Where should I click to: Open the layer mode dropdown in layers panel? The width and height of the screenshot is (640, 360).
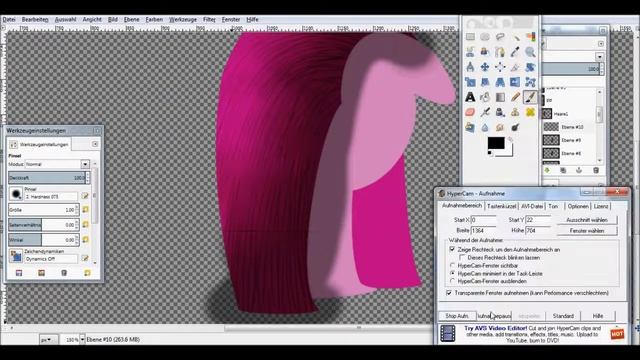tap(600, 57)
